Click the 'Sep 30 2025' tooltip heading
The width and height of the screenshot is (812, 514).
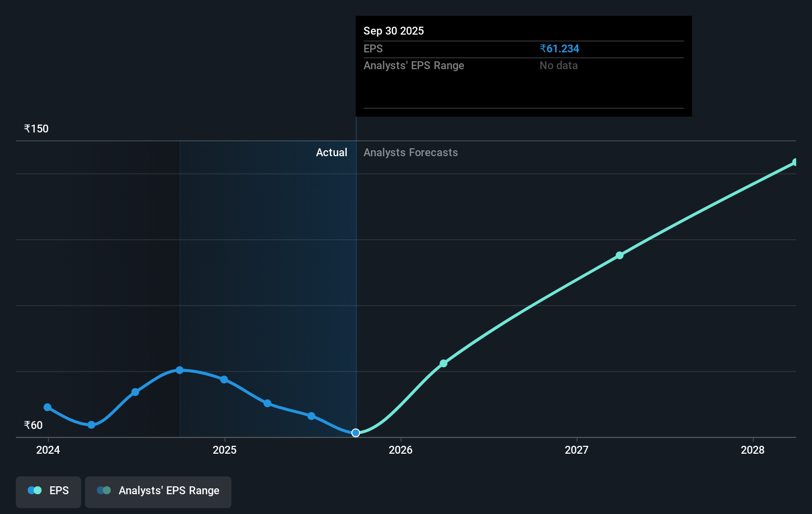pyautogui.click(x=394, y=31)
